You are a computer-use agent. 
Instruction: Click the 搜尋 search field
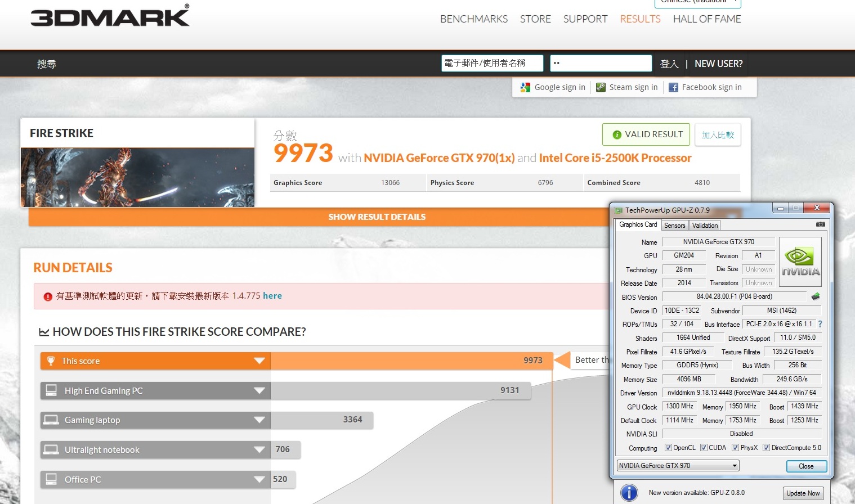pos(47,64)
